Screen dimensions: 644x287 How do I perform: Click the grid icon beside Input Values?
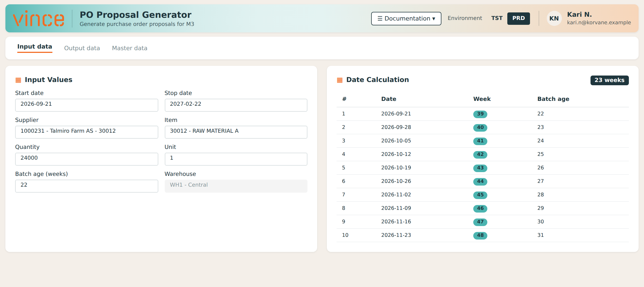tap(18, 80)
